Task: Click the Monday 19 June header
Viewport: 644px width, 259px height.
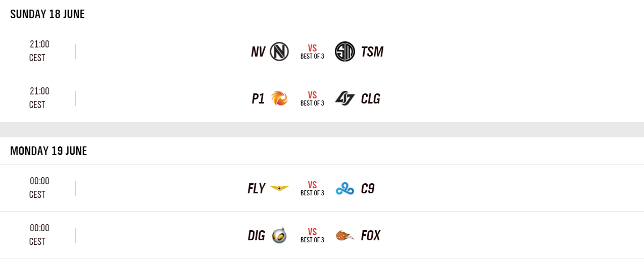Action: point(48,151)
